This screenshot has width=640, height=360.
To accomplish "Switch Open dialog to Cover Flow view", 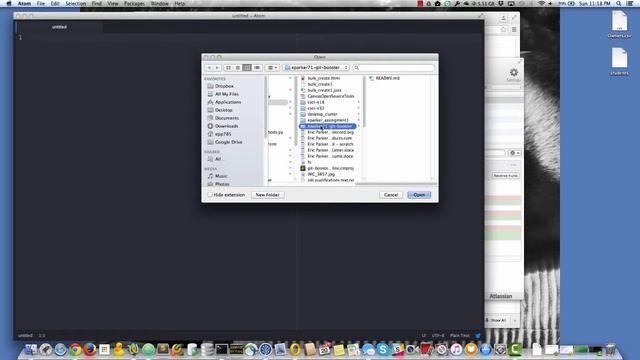I will click(257, 67).
